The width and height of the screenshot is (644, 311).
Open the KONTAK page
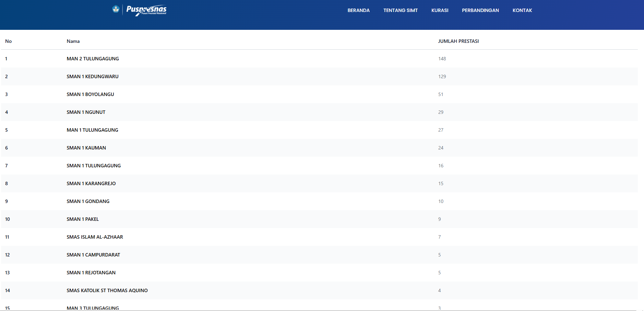pyautogui.click(x=522, y=10)
